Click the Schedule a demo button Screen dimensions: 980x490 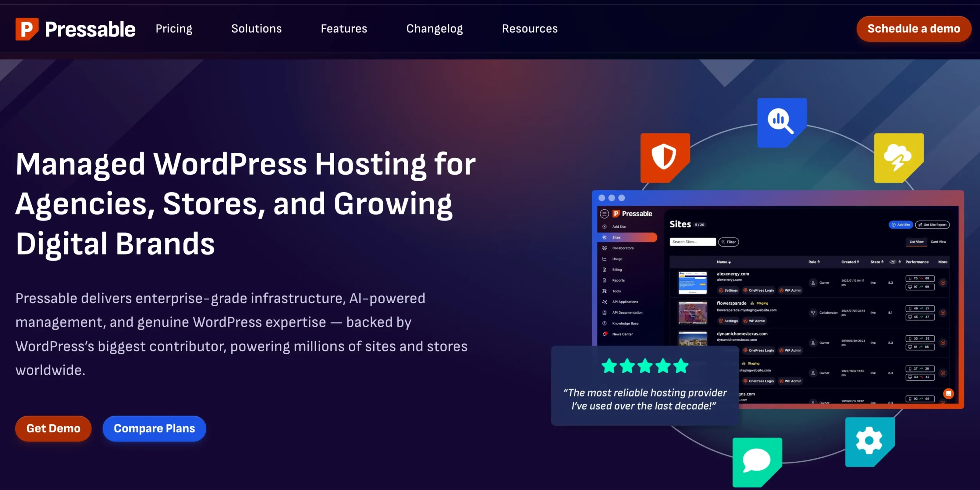914,29
